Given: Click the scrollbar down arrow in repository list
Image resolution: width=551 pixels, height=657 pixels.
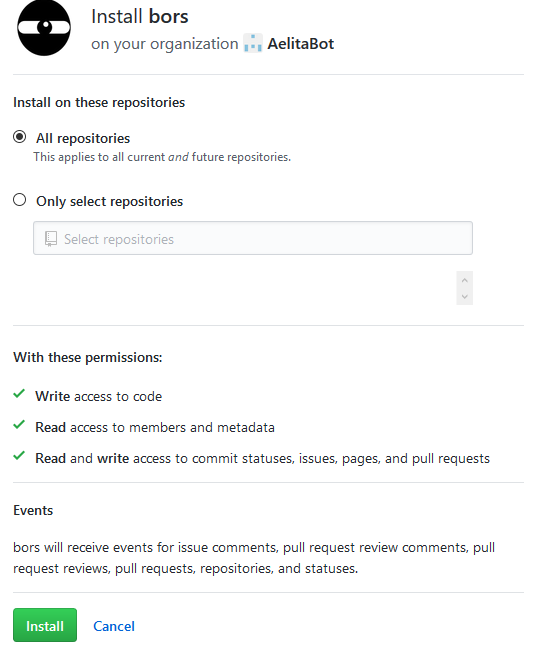Looking at the screenshot, I should (x=464, y=297).
